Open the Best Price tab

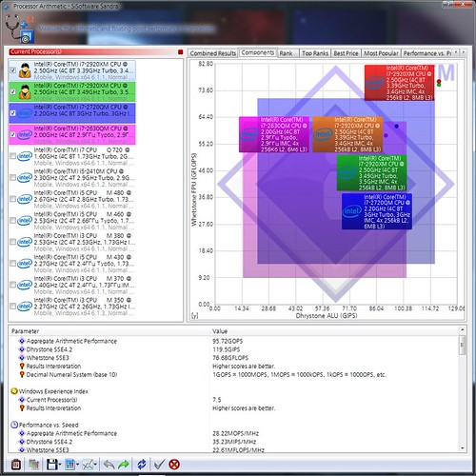pyautogui.click(x=347, y=53)
